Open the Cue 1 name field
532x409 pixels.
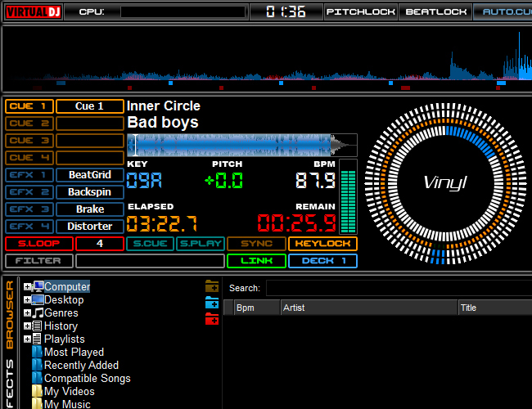click(89, 106)
